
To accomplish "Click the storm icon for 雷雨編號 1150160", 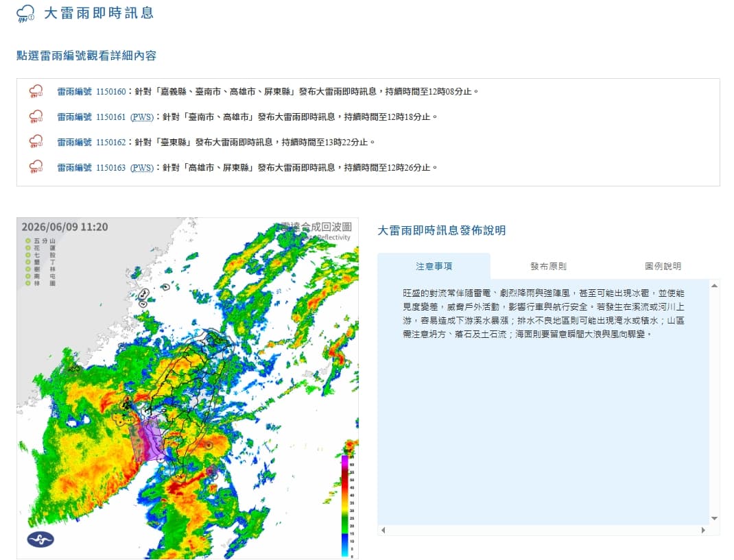I will point(36,91).
